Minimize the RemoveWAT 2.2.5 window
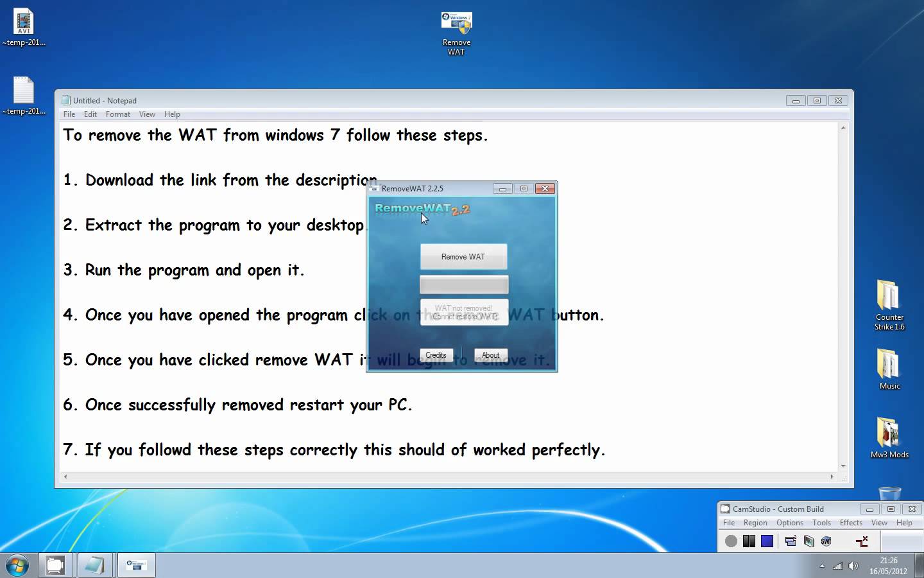The height and width of the screenshot is (578, 924). [502, 188]
